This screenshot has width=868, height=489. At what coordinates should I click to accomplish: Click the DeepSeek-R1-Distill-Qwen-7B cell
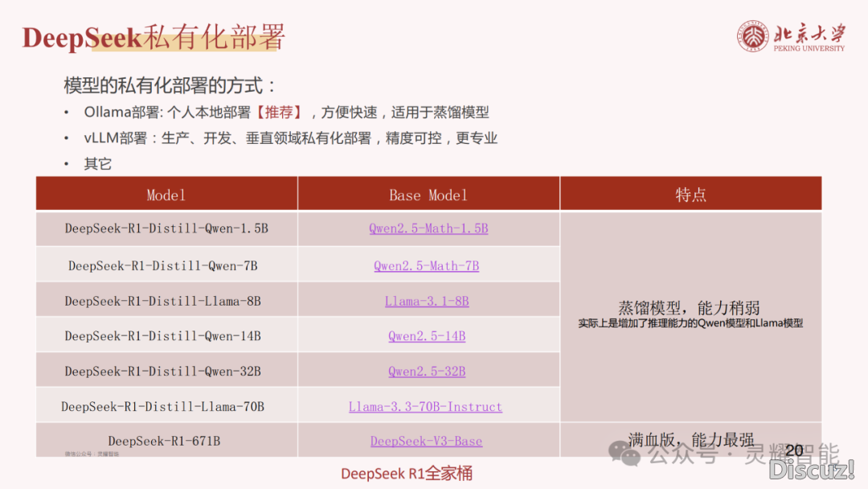tap(166, 265)
